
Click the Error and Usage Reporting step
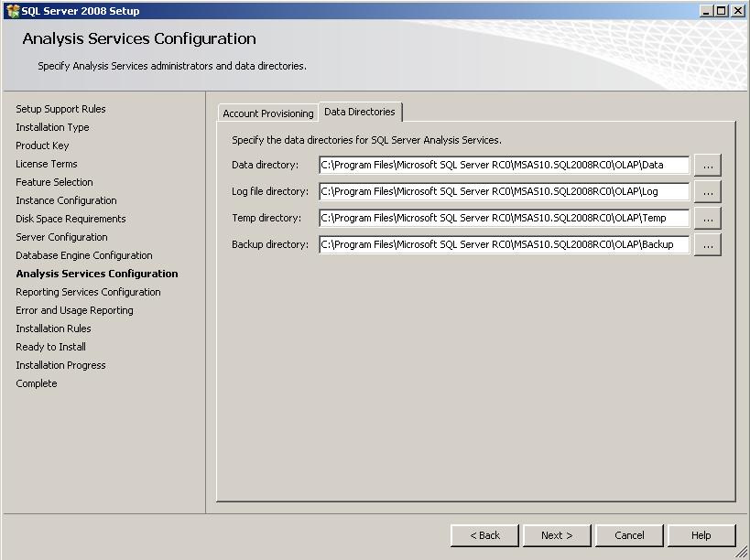[x=74, y=310]
